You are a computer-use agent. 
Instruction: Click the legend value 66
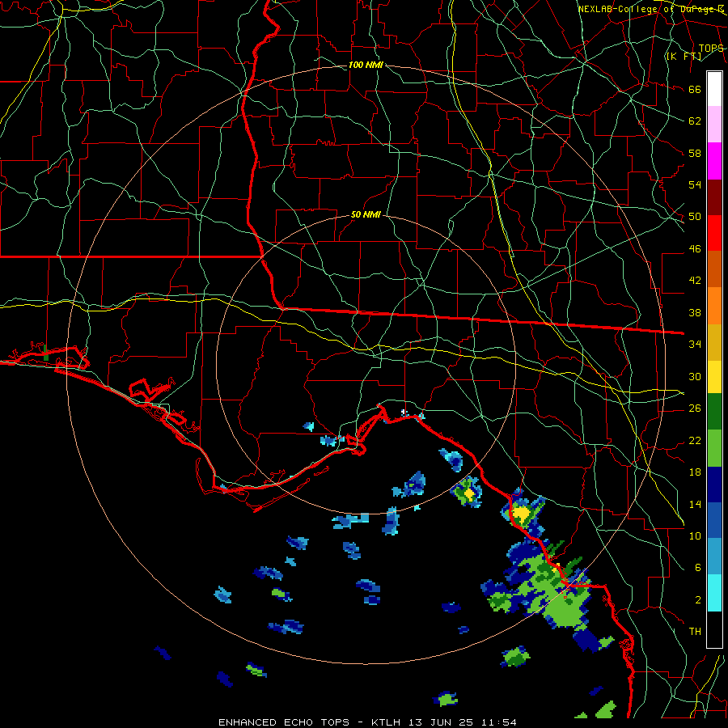pos(695,89)
